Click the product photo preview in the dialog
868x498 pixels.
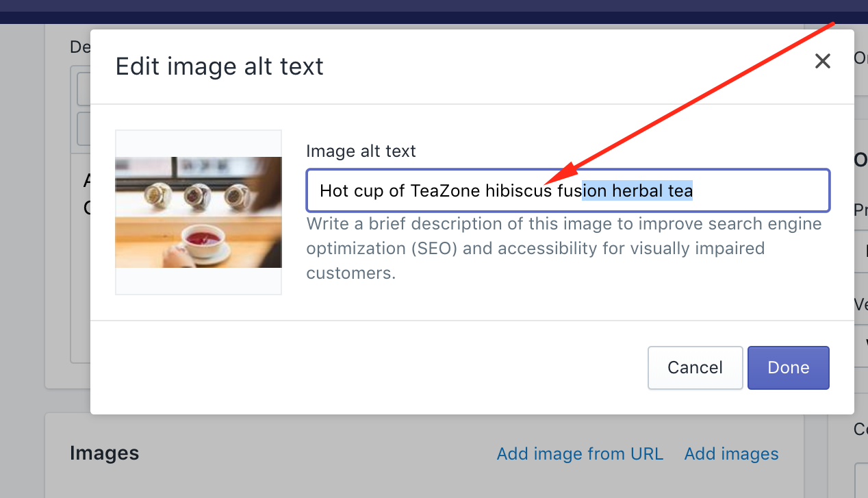[x=199, y=212]
